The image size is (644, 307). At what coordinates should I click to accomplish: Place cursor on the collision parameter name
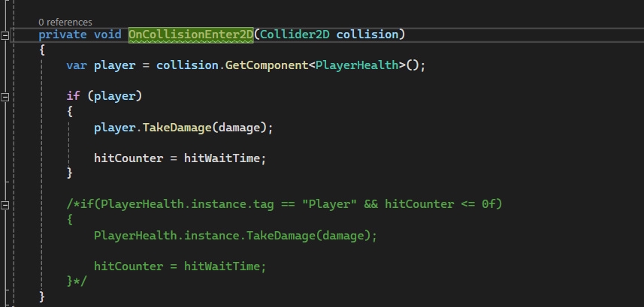coord(367,35)
